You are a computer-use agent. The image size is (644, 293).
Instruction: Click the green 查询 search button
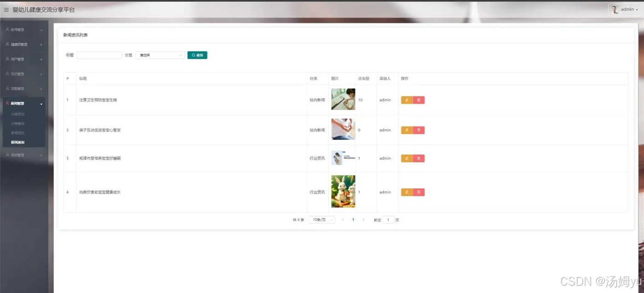pyautogui.click(x=197, y=55)
